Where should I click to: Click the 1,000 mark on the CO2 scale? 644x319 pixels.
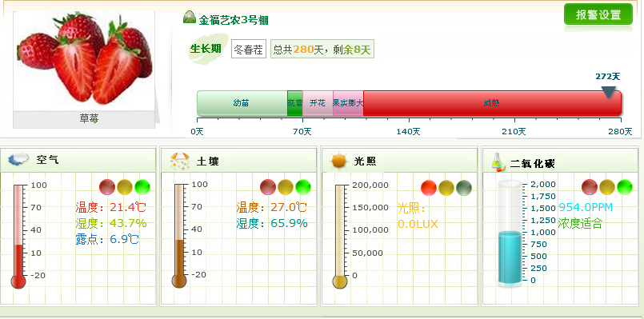[543, 232]
